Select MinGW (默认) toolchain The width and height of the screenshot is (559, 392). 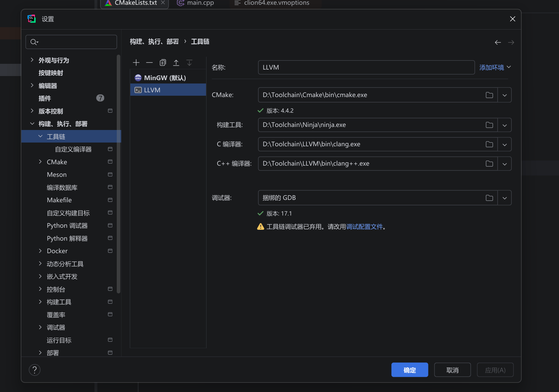168,78
